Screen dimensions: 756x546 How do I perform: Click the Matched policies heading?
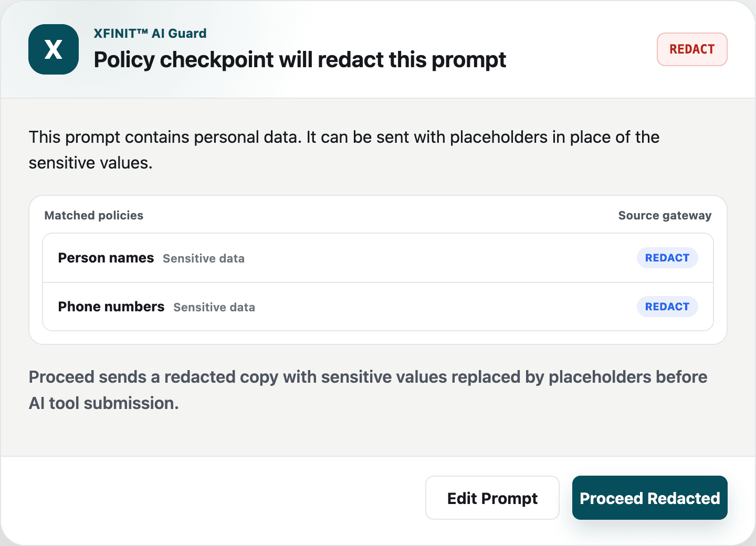(x=94, y=215)
